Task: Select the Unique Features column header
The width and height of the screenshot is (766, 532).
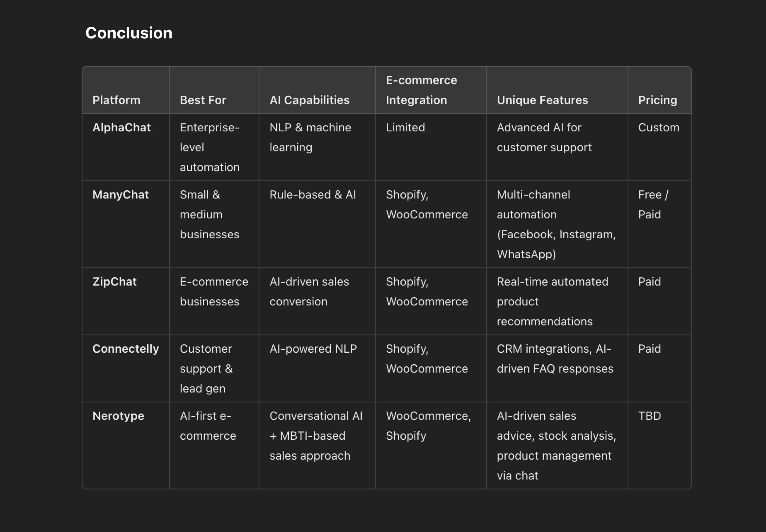Action: click(542, 100)
